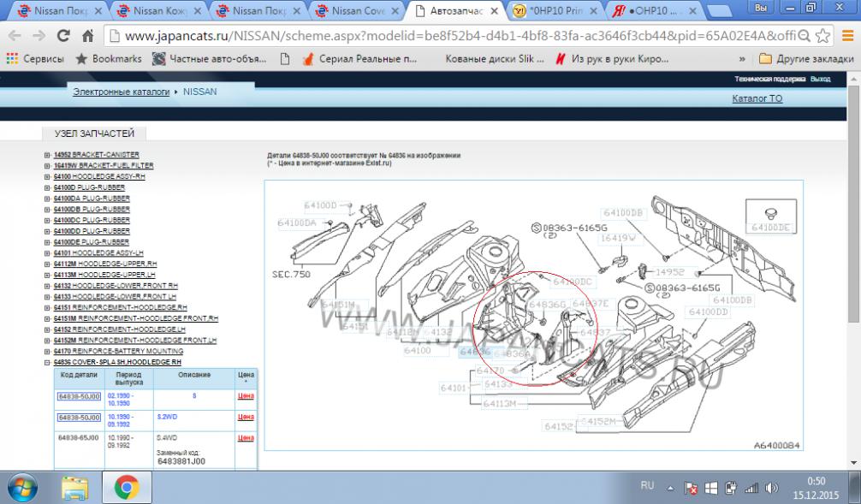Open the Chrome hamburger menu

click(x=847, y=36)
